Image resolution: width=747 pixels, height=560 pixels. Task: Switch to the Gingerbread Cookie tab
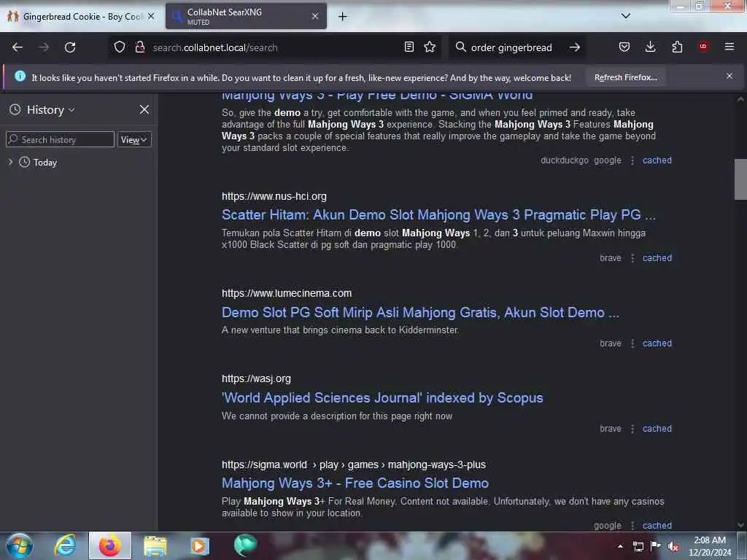click(82, 17)
